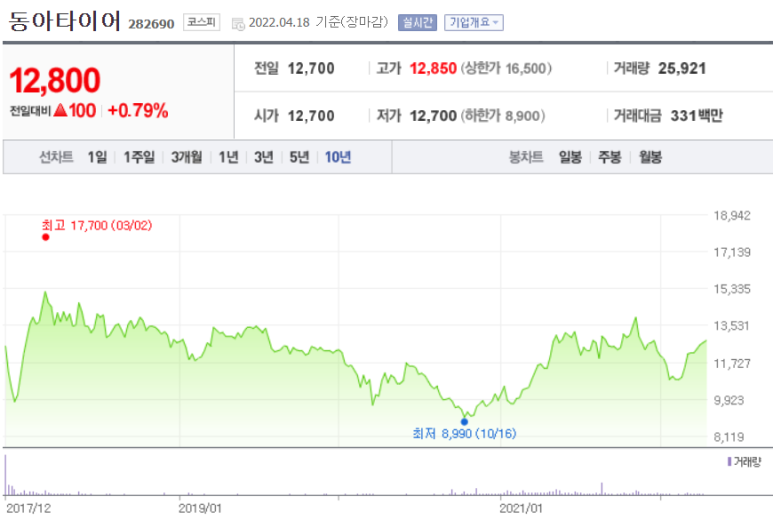Switch to 월봉 candle chart
Image resolution: width=773 pixels, height=528 pixels.
[650, 157]
